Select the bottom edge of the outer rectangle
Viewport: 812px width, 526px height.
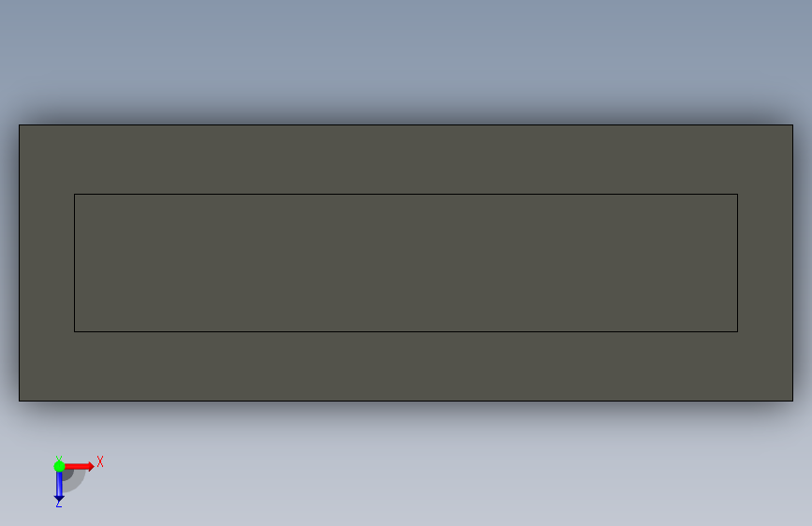pos(406,401)
